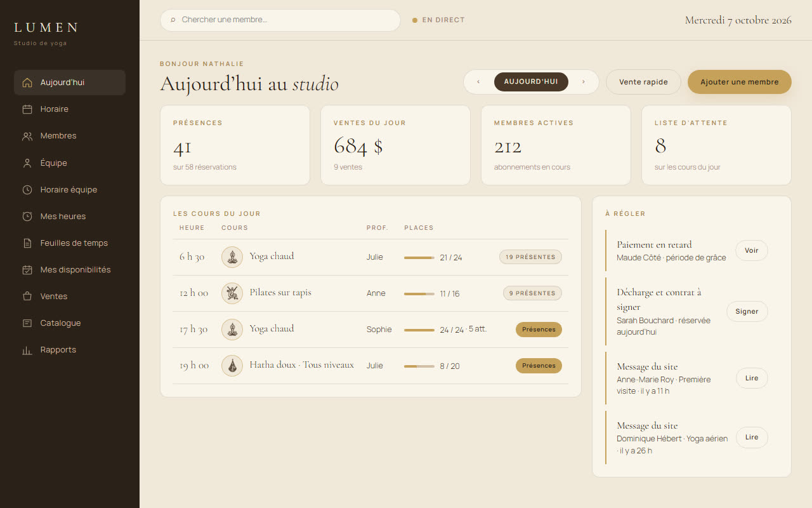Click the Vente rapide button
Image resolution: width=812 pixels, height=508 pixels.
point(643,82)
